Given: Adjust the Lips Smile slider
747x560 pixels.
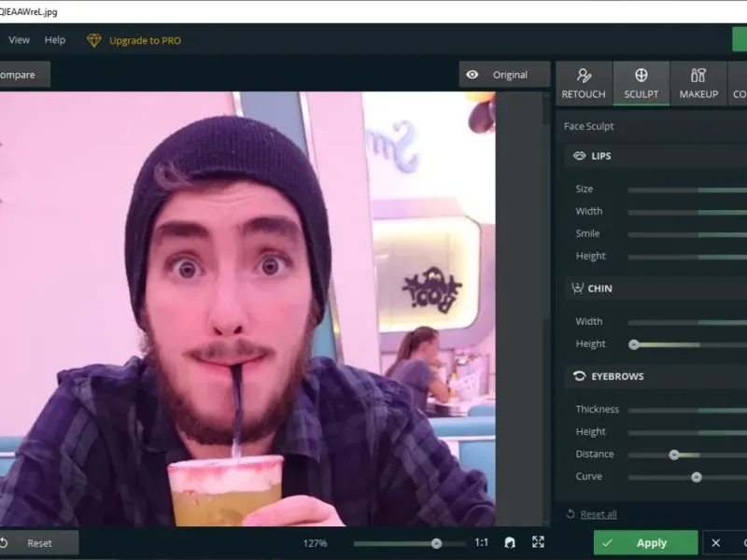Looking at the screenshot, I should tap(687, 235).
